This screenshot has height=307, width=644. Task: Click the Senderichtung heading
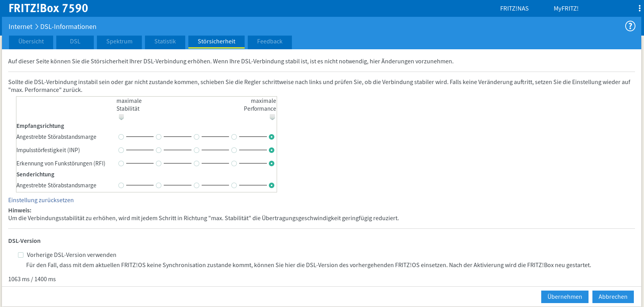point(36,174)
